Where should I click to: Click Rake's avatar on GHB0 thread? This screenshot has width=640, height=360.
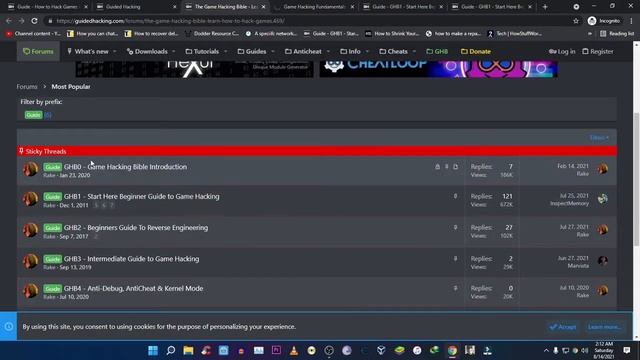tap(30, 169)
